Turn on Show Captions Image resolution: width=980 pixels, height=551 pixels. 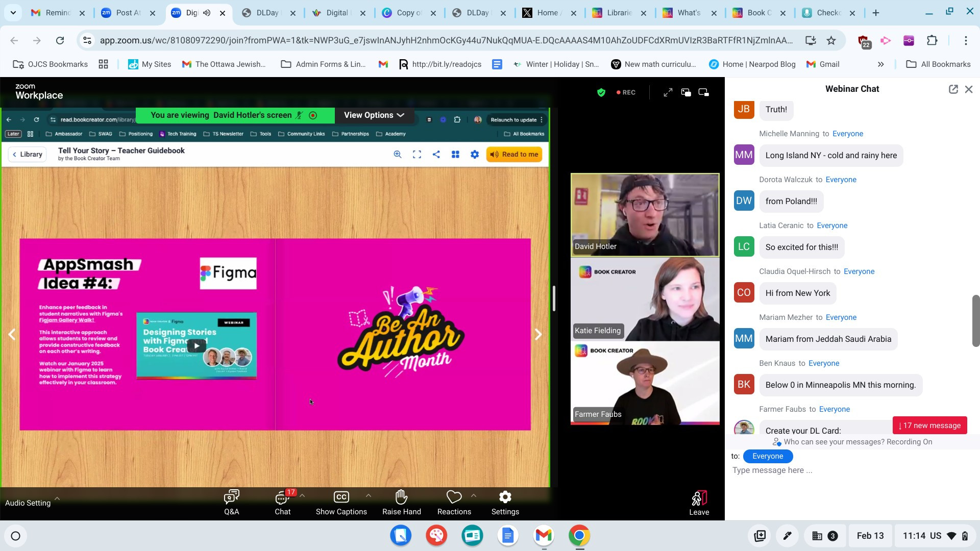tap(341, 503)
